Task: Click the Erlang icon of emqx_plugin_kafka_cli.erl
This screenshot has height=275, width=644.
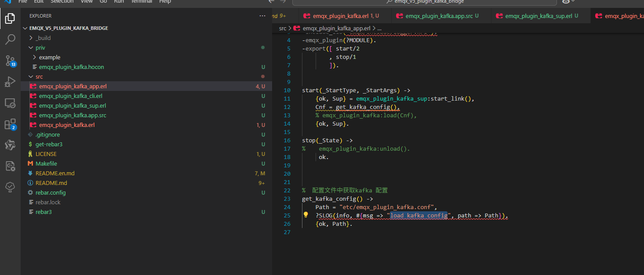Action: 33,96
